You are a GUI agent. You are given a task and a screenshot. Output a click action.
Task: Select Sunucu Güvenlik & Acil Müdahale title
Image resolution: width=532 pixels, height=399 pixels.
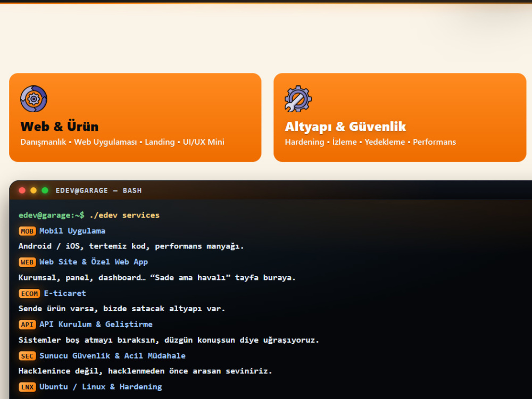[112, 355]
